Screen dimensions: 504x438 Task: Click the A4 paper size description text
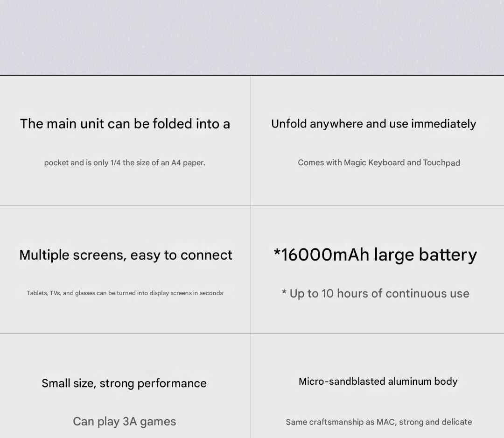pyautogui.click(x=125, y=162)
